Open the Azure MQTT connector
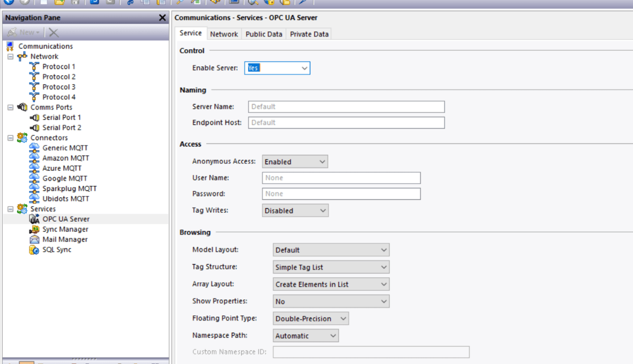Viewport: 633px width, 364px height. tap(62, 168)
